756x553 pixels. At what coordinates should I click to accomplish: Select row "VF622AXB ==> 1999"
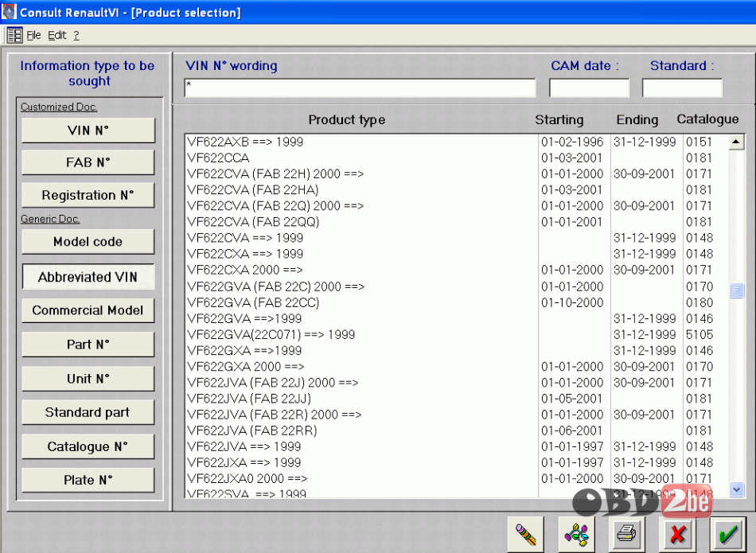[457, 142]
